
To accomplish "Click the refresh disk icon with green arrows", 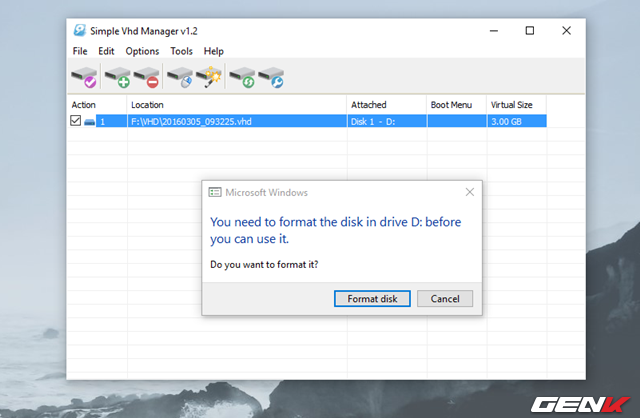I will (x=242, y=77).
